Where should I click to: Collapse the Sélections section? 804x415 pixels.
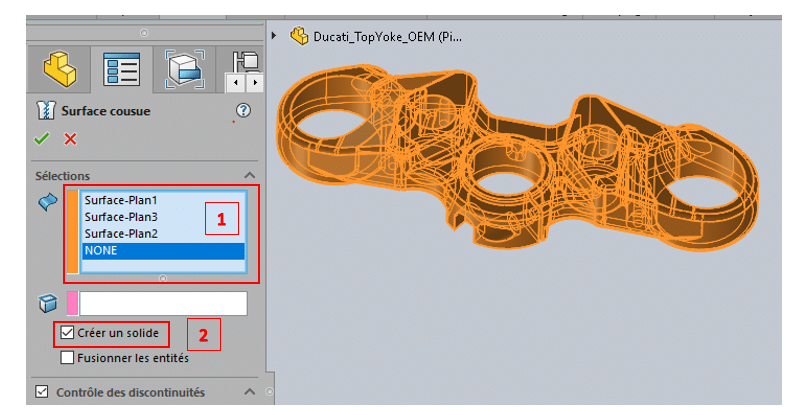click(250, 176)
